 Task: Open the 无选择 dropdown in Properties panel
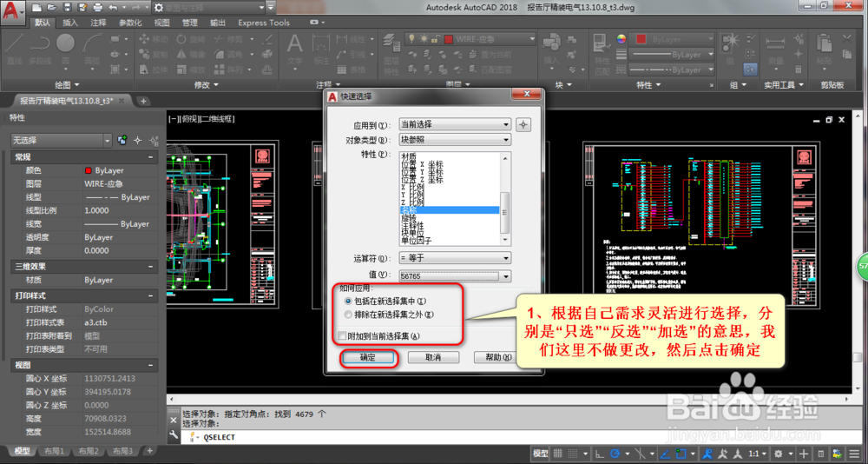coord(62,141)
